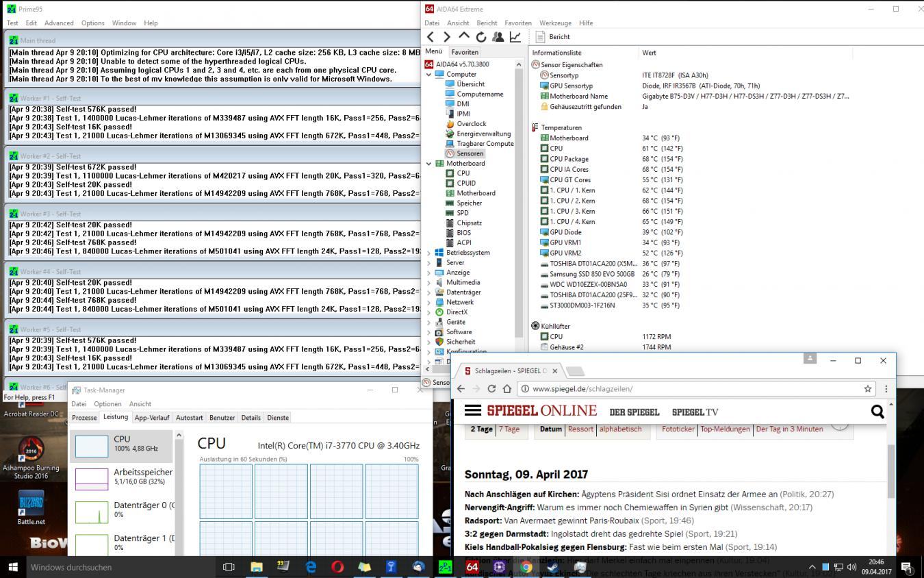
Task: Expand the Anzeige tree node
Action: (x=429, y=273)
